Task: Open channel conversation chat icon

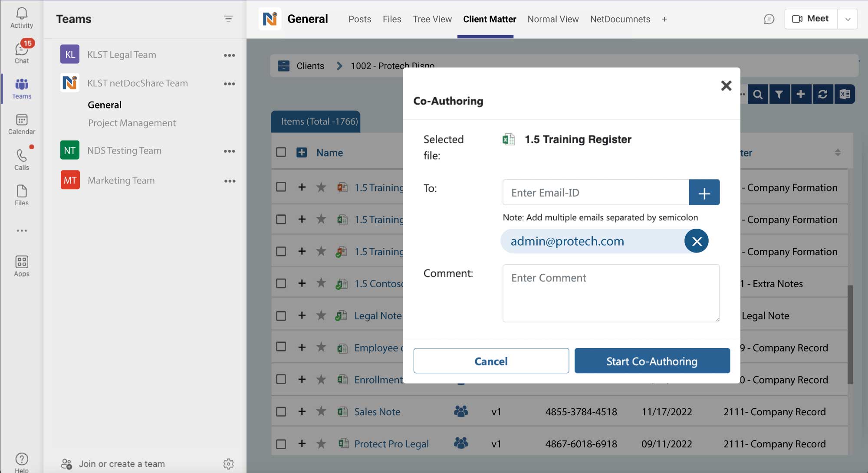Action: (769, 19)
